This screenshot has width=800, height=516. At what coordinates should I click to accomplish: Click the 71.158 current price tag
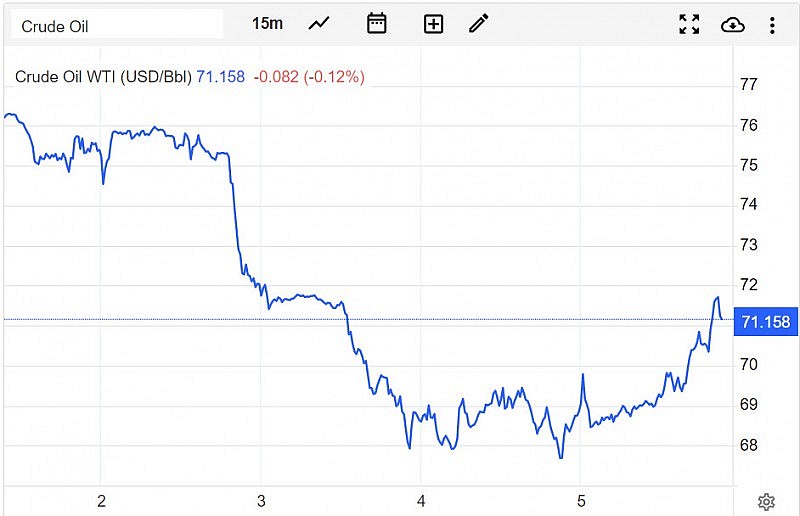(765, 321)
